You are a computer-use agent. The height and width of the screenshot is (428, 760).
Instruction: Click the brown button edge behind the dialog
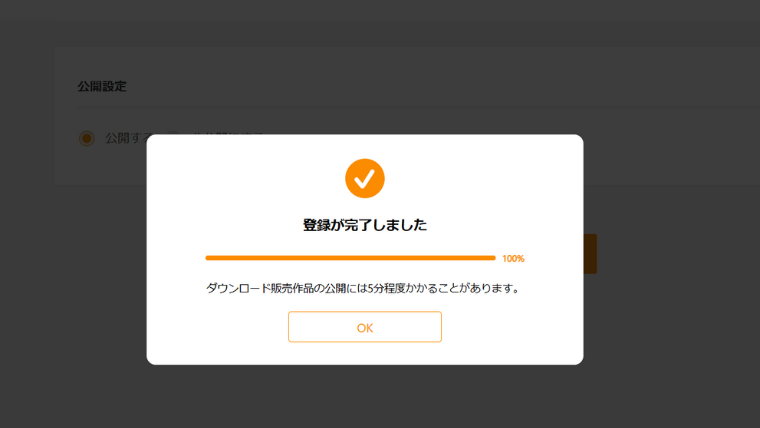(x=590, y=254)
